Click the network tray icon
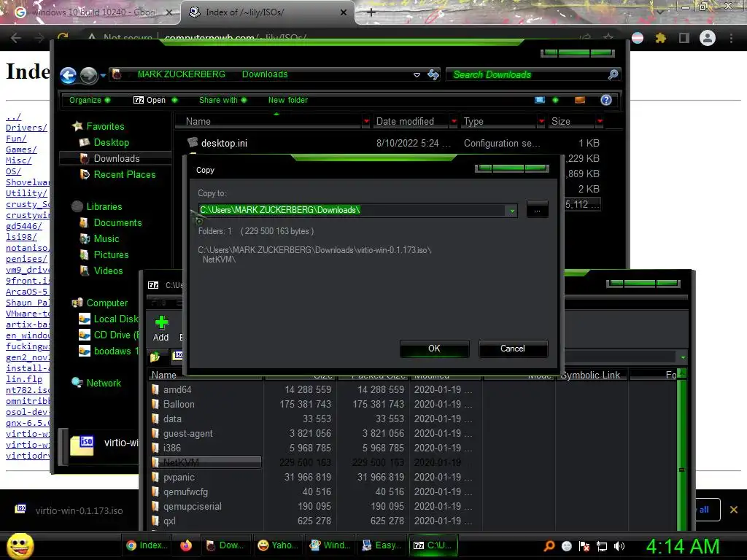The width and height of the screenshot is (747, 560). click(602, 546)
